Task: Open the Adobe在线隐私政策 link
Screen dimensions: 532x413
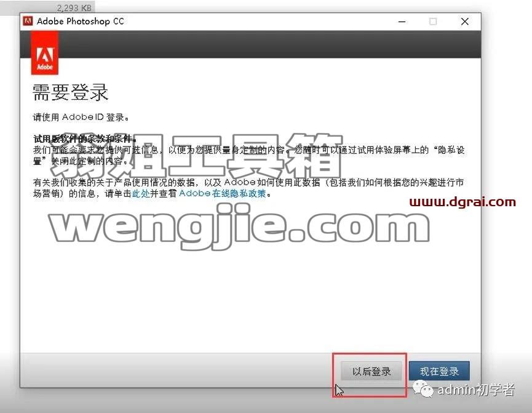Action: (x=222, y=194)
